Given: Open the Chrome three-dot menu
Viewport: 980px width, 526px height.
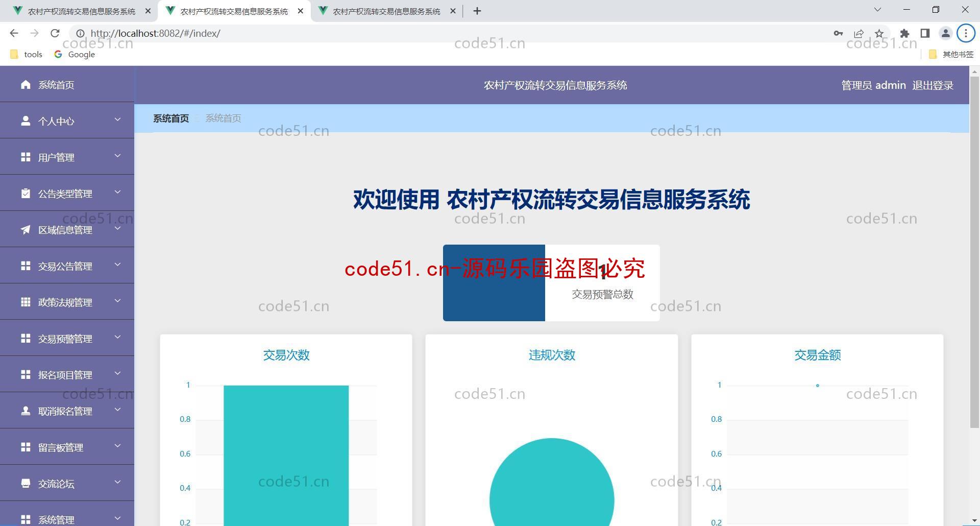Looking at the screenshot, I should tap(966, 33).
